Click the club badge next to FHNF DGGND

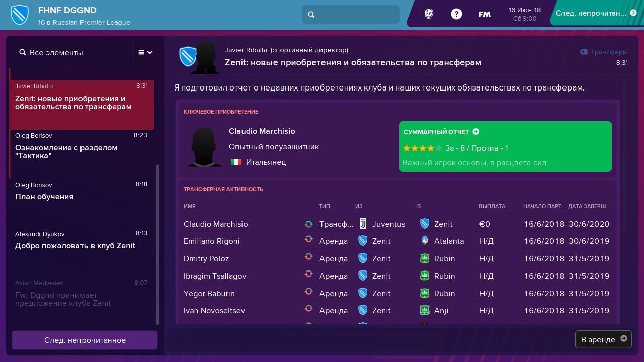point(20,15)
